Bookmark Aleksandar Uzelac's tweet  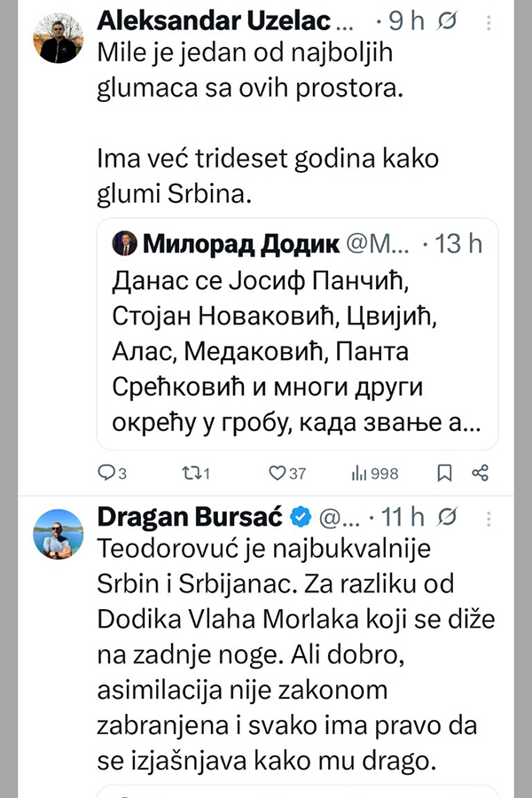tap(446, 473)
